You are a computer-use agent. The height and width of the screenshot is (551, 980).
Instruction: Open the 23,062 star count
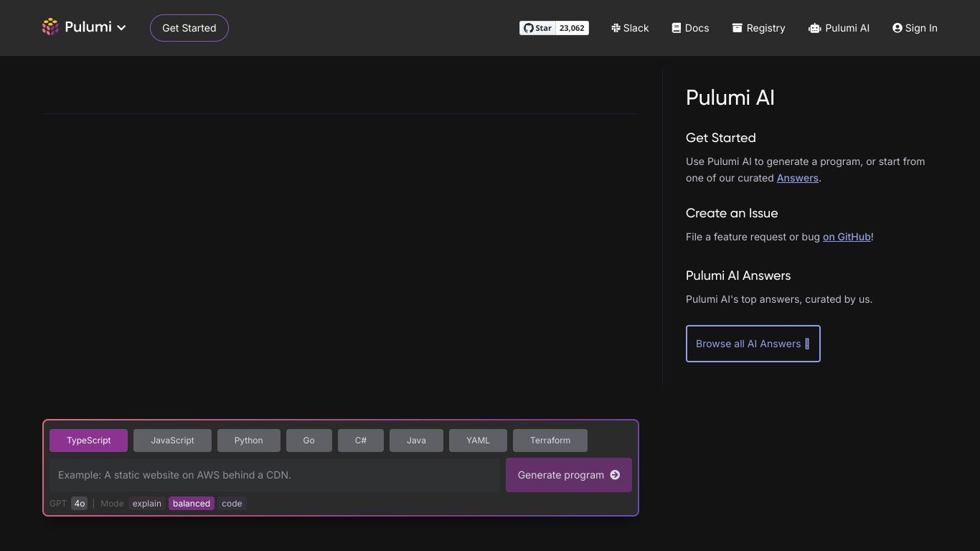click(x=573, y=28)
